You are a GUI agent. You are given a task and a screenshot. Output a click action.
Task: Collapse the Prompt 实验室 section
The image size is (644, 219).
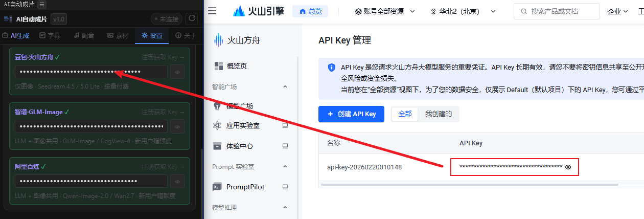[x=285, y=167]
